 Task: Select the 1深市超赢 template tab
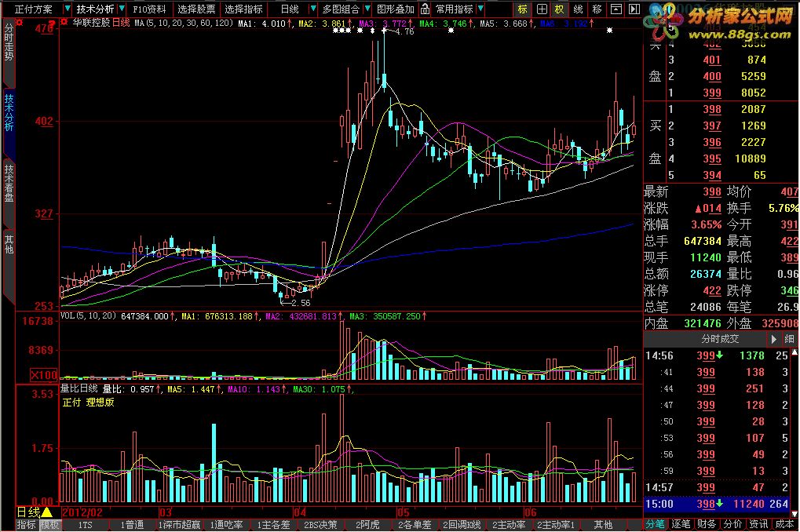point(178,525)
